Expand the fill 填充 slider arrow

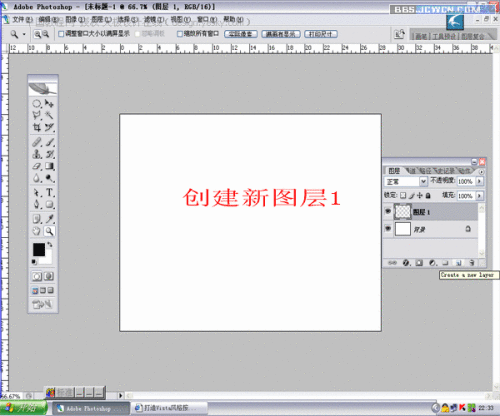(479, 195)
